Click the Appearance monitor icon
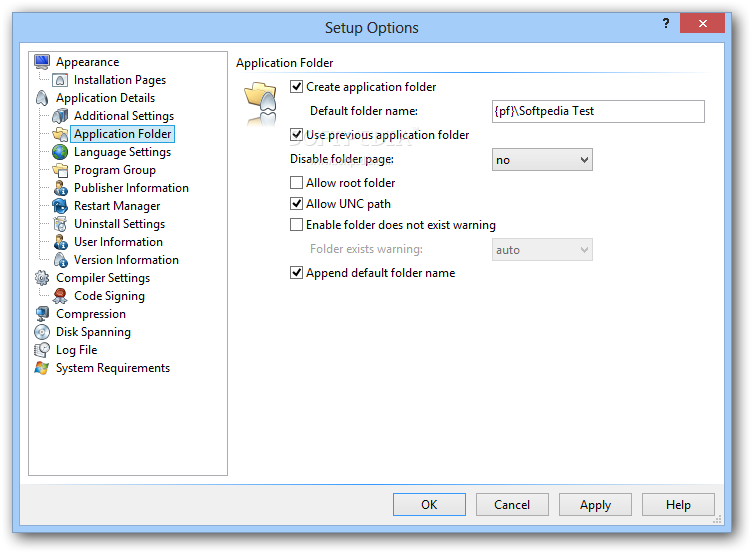 [42, 61]
